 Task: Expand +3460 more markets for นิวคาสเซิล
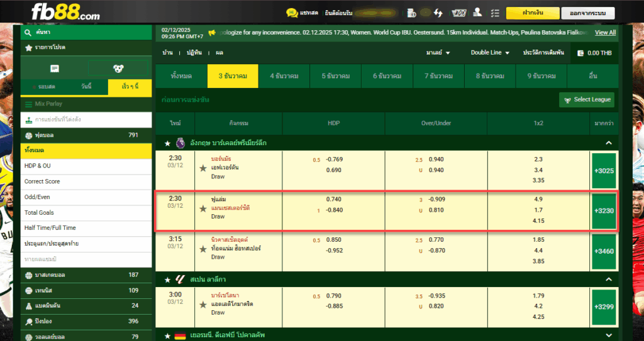pos(604,251)
